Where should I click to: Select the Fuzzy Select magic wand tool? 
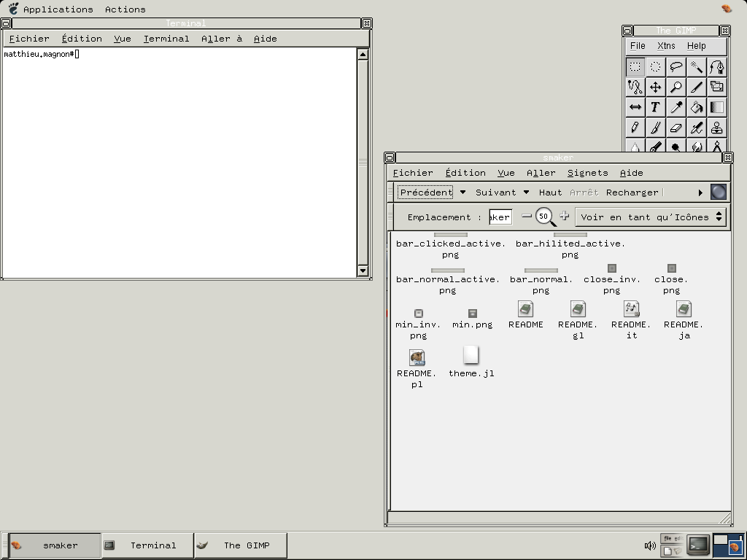(697, 67)
